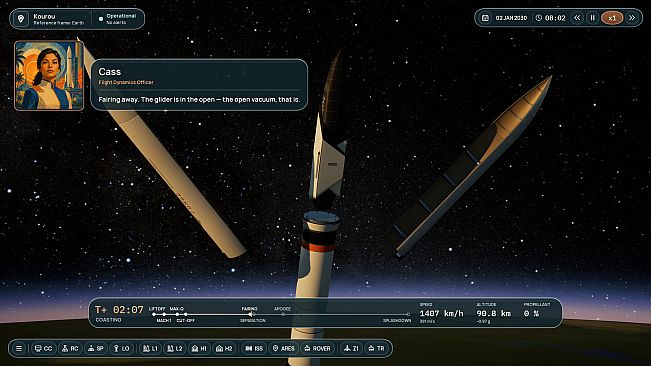Open hangar H1 view
This screenshot has width=651, height=366.
pyautogui.click(x=199, y=349)
